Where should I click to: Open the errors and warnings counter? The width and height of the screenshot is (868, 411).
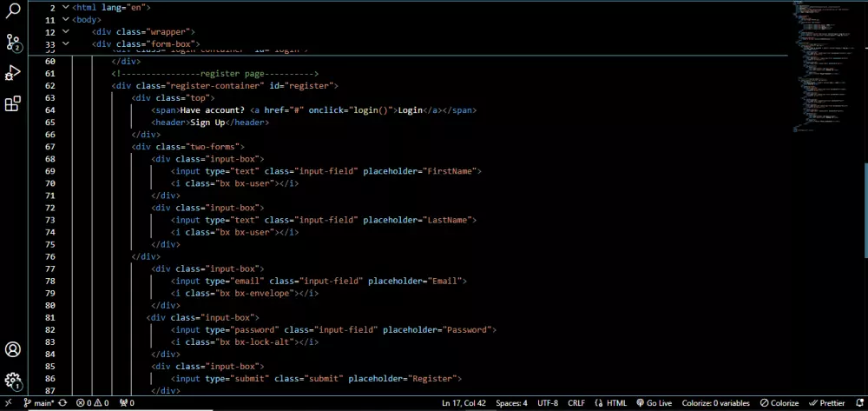tap(93, 402)
